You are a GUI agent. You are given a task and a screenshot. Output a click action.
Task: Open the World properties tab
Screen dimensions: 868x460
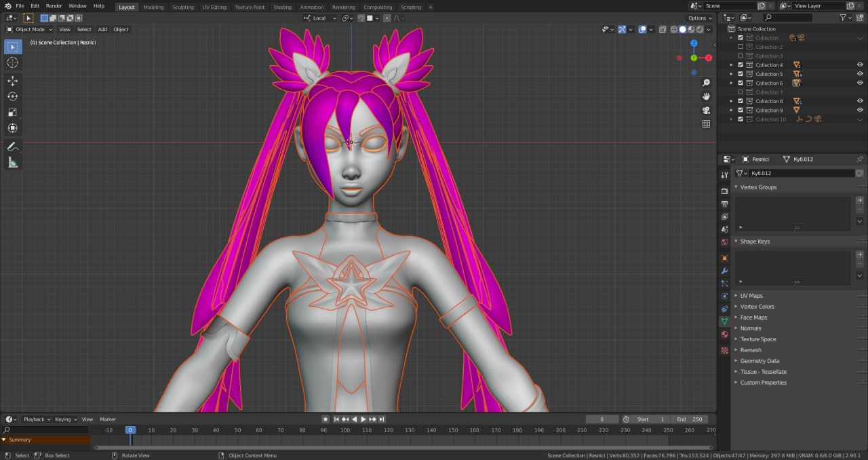coord(724,242)
